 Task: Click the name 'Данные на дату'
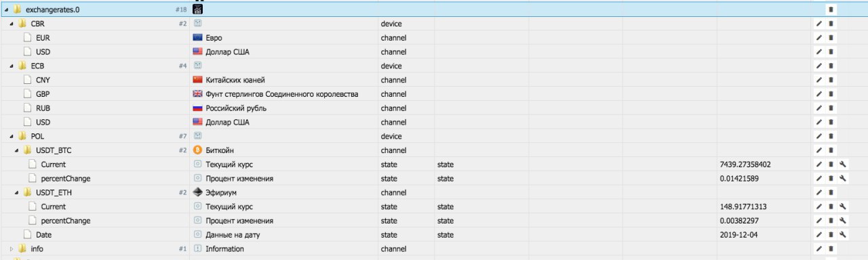[233, 235]
